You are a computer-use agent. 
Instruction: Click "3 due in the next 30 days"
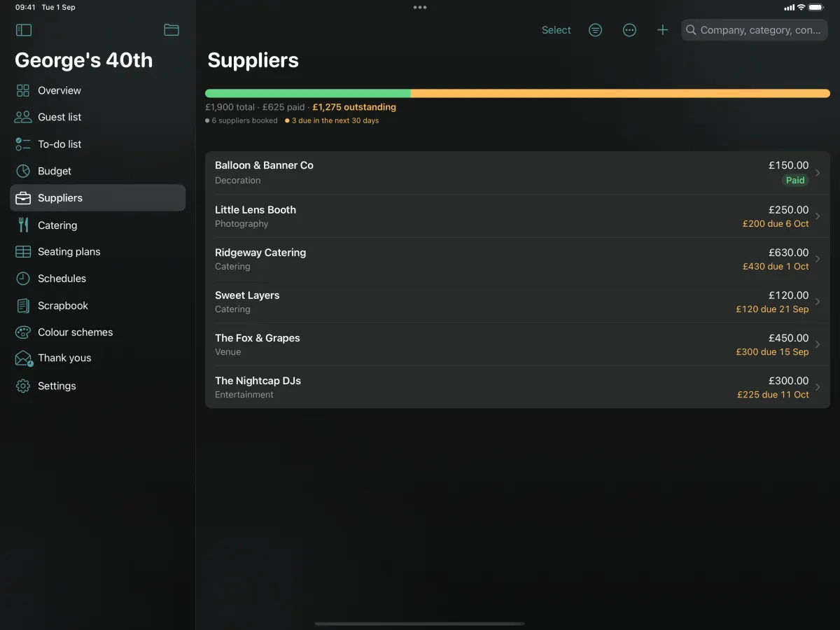335,120
